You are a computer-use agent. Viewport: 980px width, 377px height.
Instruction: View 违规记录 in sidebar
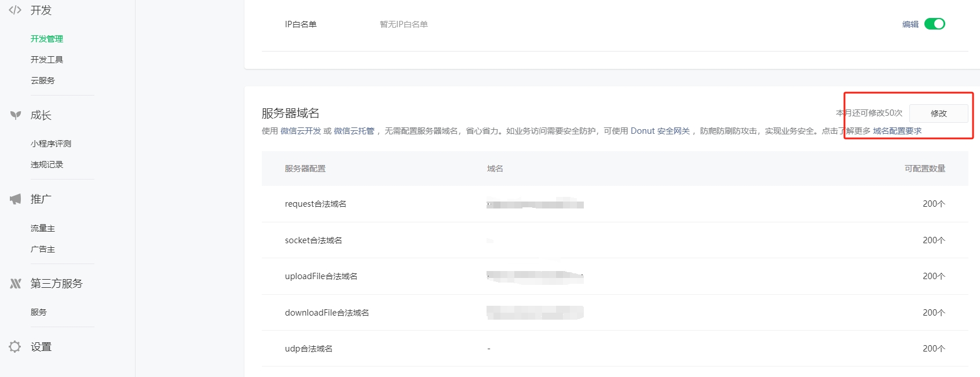point(47,164)
